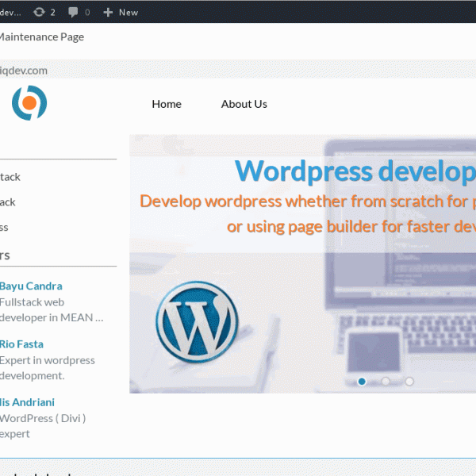Image resolution: width=476 pixels, height=476 pixels.
Task: Select the second slider dot
Action: click(386, 382)
